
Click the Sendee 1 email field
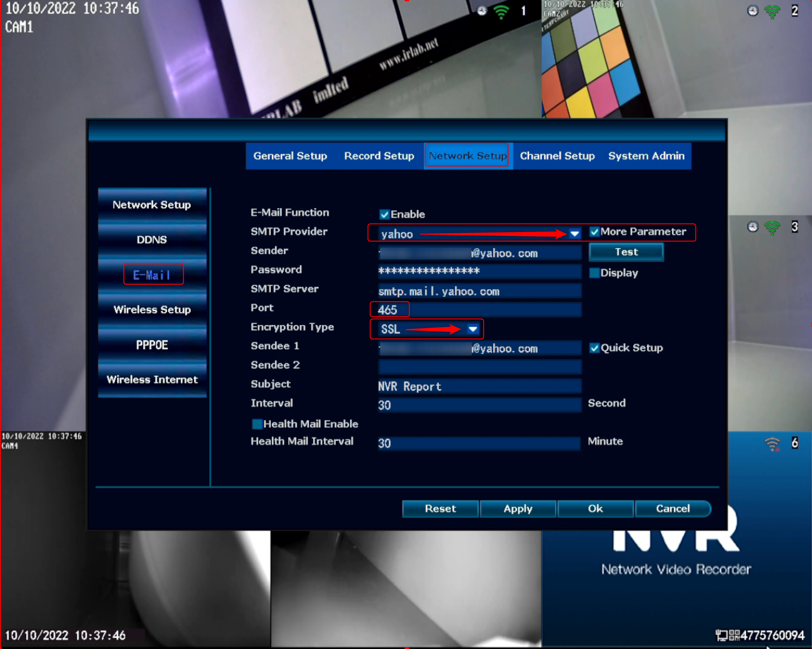tap(480, 348)
